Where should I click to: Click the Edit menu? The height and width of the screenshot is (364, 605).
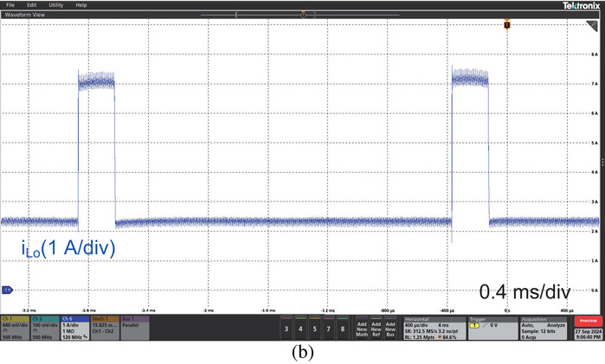point(31,5)
